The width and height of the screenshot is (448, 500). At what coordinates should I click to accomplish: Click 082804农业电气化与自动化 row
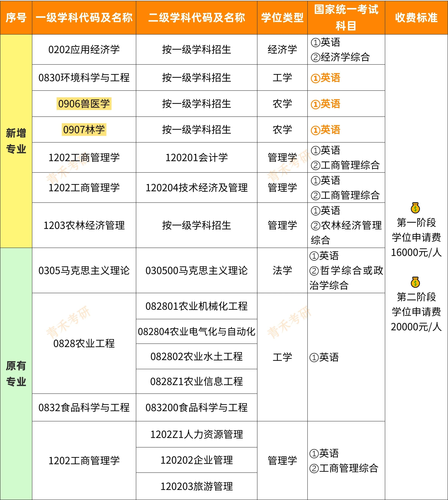pyautogui.click(x=196, y=332)
